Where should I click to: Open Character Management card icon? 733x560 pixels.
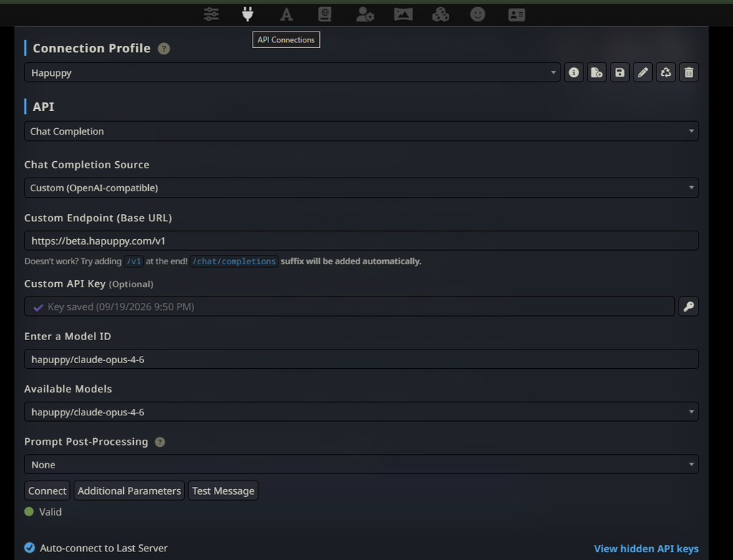(x=517, y=15)
